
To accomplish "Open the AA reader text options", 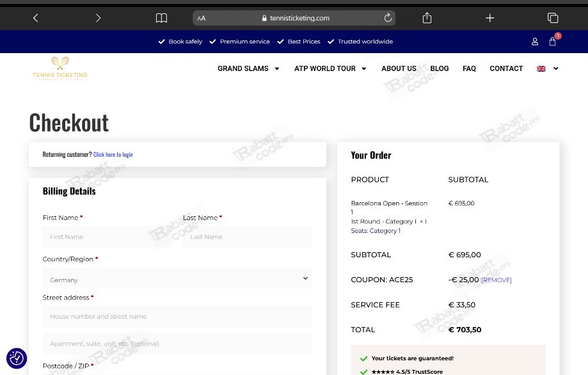I will pyautogui.click(x=202, y=18).
